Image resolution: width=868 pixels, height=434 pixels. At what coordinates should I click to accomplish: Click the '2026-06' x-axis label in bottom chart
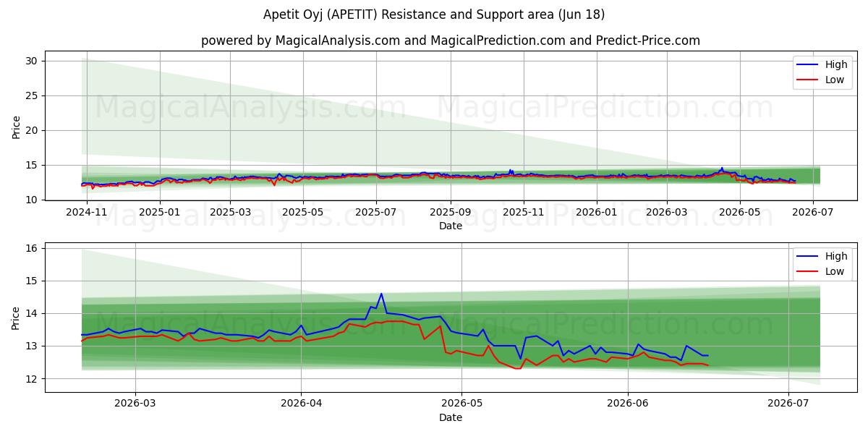pos(627,404)
